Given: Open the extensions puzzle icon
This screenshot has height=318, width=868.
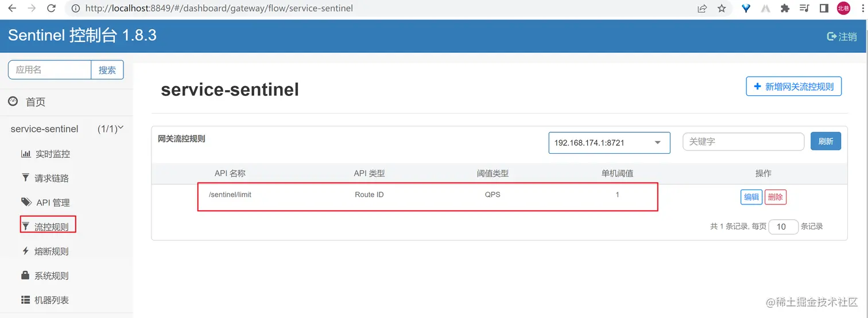Looking at the screenshot, I should 785,9.
